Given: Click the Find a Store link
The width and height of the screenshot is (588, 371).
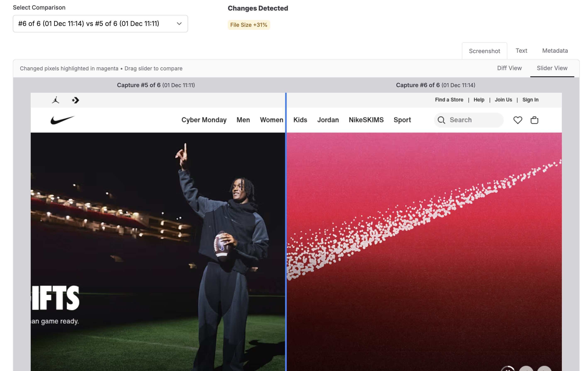Looking at the screenshot, I should point(449,100).
